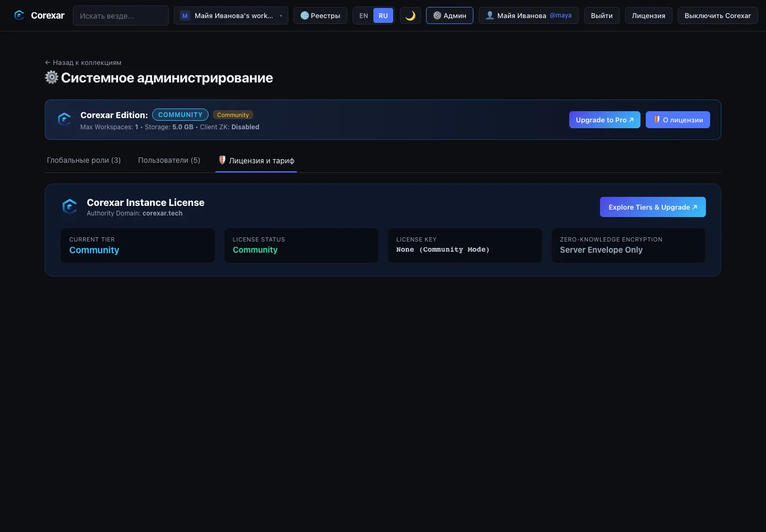Switch interface language to EN
This screenshot has width=766, height=532.
(364, 16)
